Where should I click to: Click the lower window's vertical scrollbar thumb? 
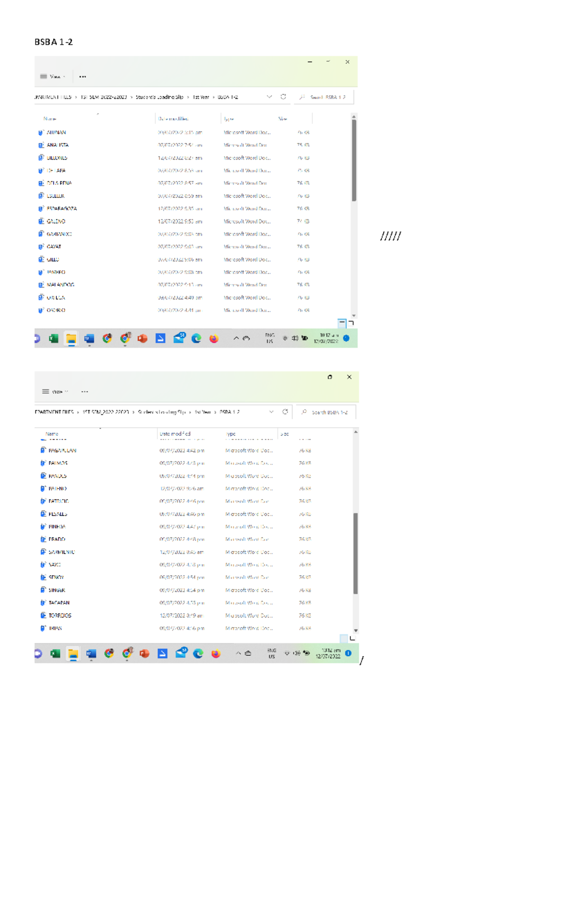356,554
